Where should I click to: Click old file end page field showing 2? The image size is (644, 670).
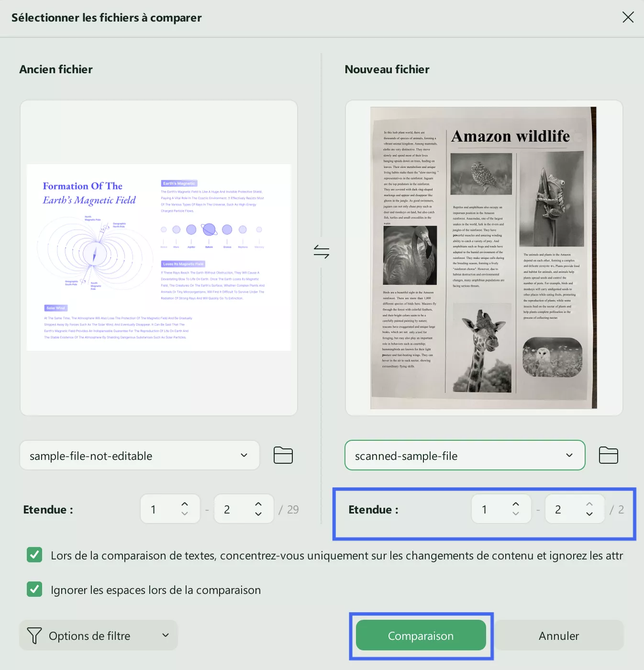[x=244, y=509]
